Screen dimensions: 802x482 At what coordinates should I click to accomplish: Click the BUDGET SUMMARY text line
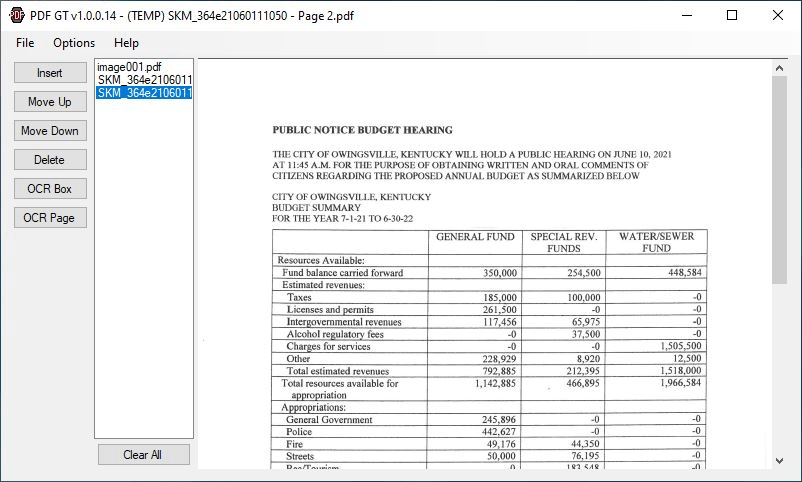pyautogui.click(x=316, y=208)
